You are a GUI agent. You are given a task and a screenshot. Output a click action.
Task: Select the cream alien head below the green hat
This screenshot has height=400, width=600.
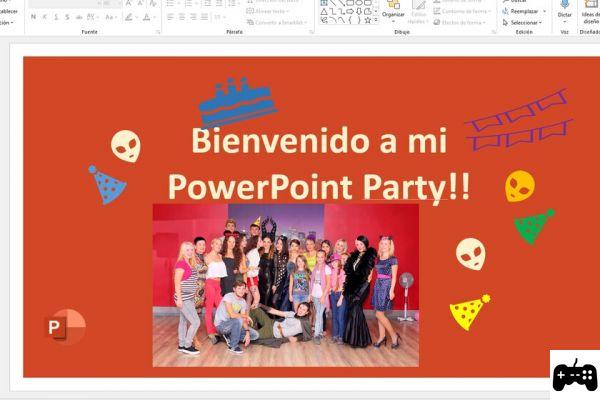(471, 254)
